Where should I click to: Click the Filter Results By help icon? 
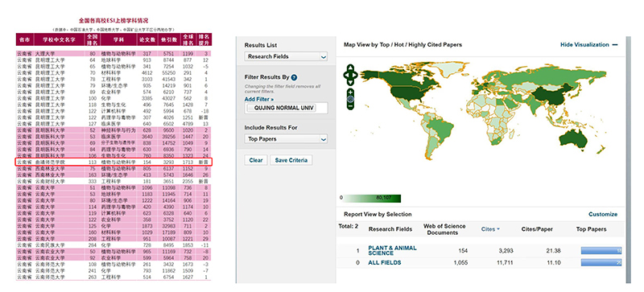[294, 77]
